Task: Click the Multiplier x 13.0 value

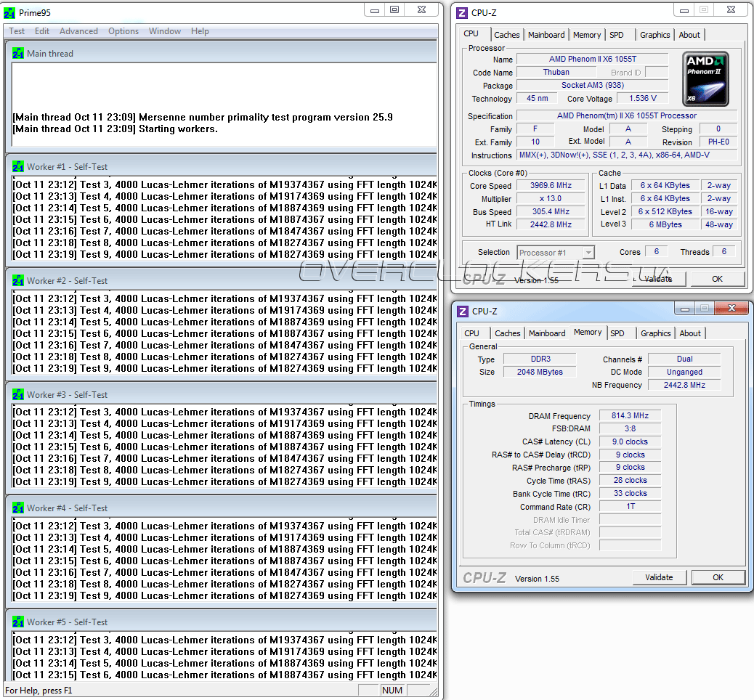Action: tap(551, 198)
